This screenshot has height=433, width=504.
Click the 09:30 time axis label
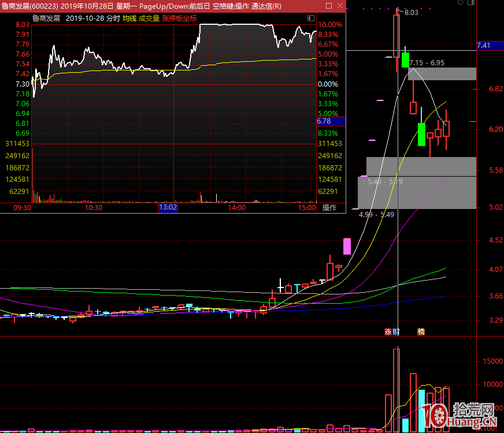tap(23, 208)
